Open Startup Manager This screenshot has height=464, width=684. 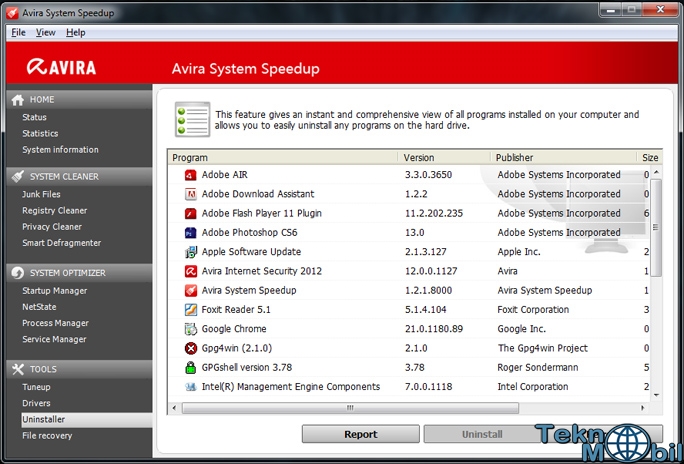point(55,291)
